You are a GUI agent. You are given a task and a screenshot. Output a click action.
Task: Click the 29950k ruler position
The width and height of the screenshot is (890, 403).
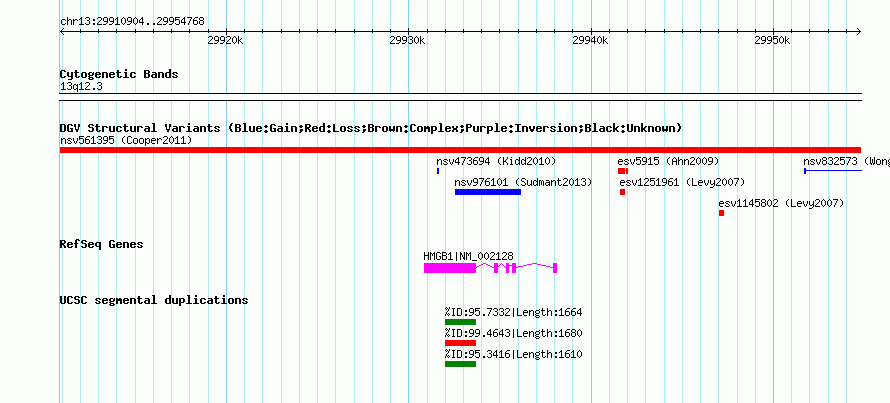[773, 40]
